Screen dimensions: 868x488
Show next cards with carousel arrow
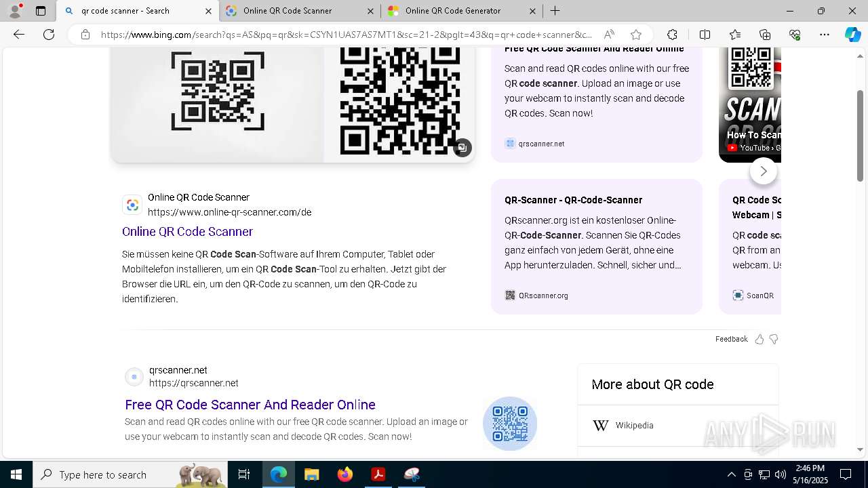click(x=763, y=171)
